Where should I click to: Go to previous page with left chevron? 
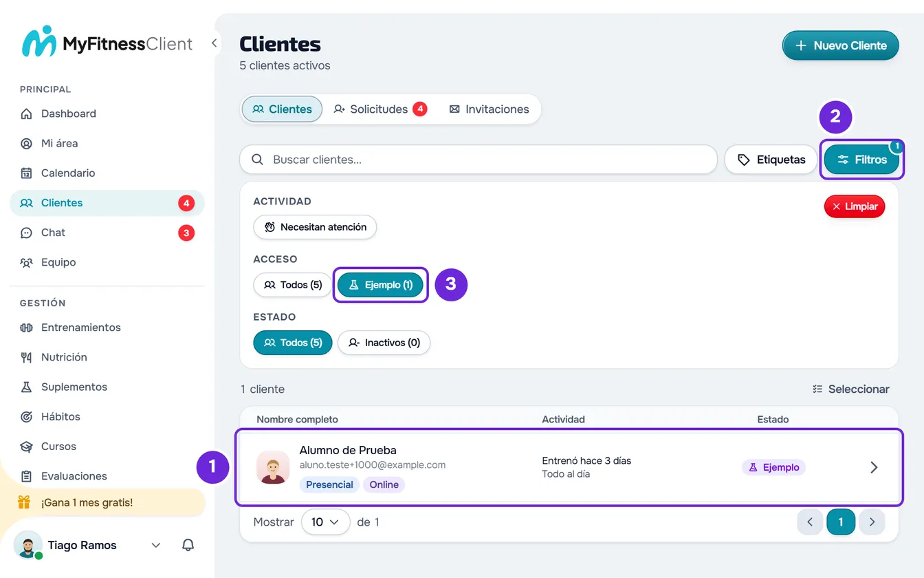(810, 522)
